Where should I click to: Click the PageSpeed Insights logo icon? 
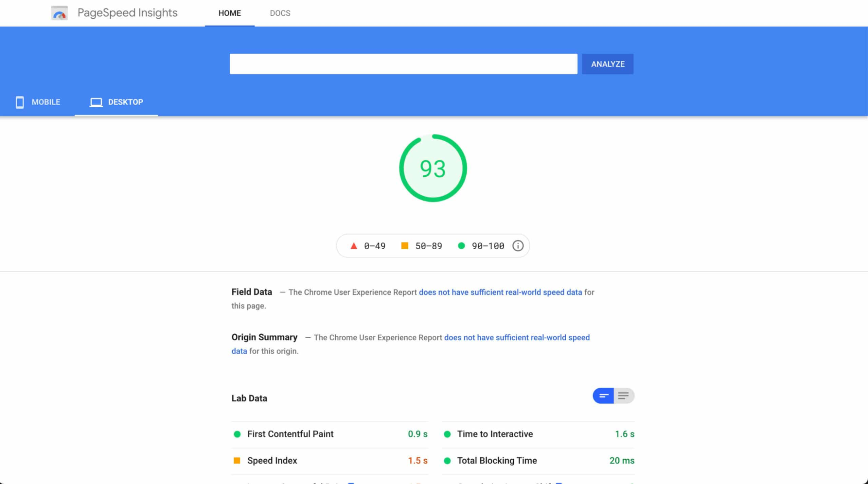click(x=59, y=13)
